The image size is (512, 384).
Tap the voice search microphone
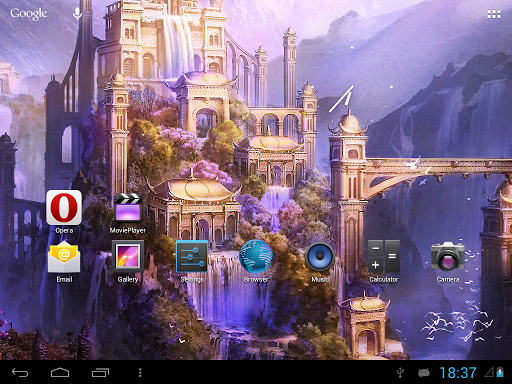click(x=77, y=13)
